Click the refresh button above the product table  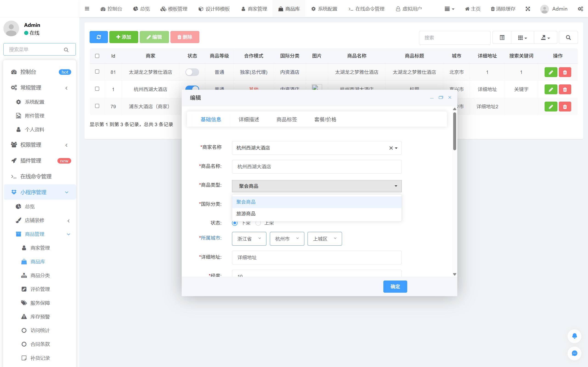pos(99,37)
